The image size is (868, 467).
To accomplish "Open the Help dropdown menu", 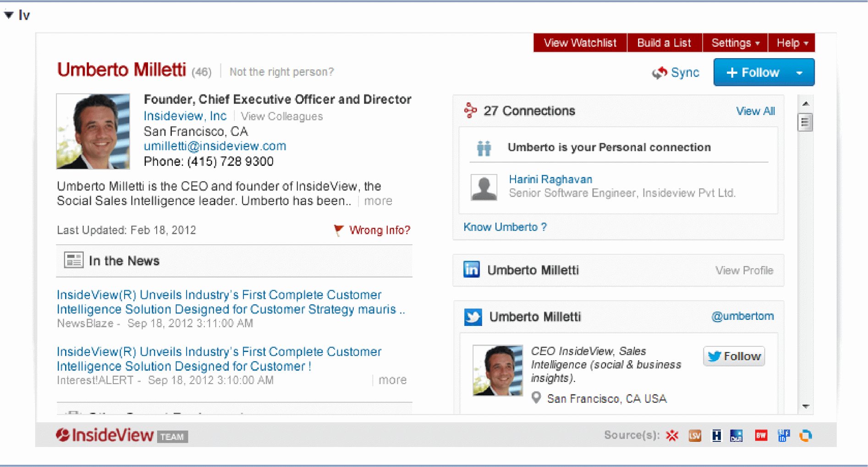I will click(792, 43).
